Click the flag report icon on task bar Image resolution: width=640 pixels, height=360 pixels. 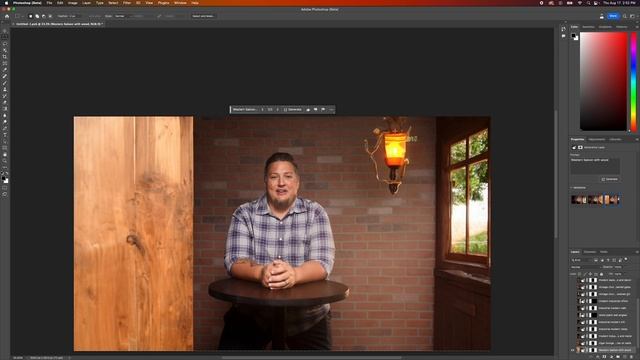coord(323,109)
